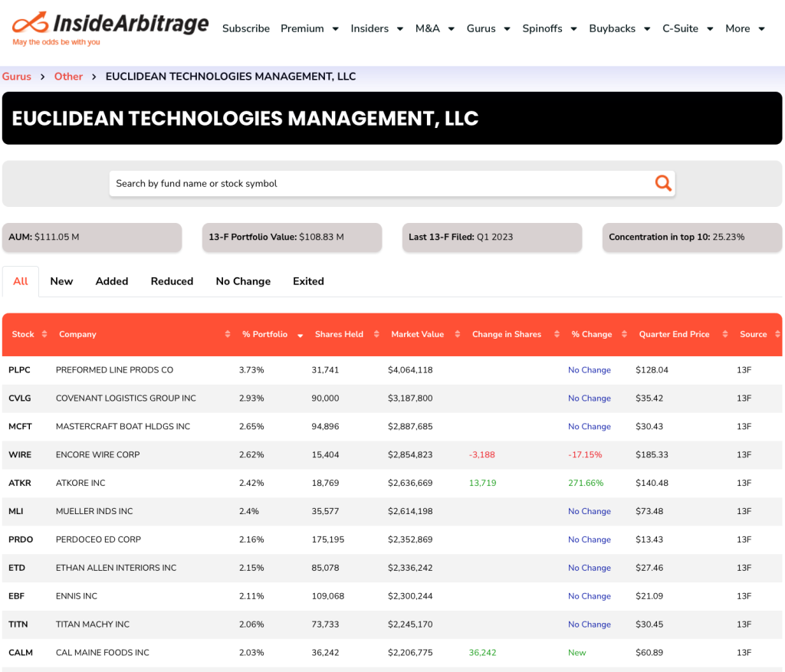The width and height of the screenshot is (785, 672).
Task: Click the AUM $111.05 M card
Action: click(x=92, y=238)
